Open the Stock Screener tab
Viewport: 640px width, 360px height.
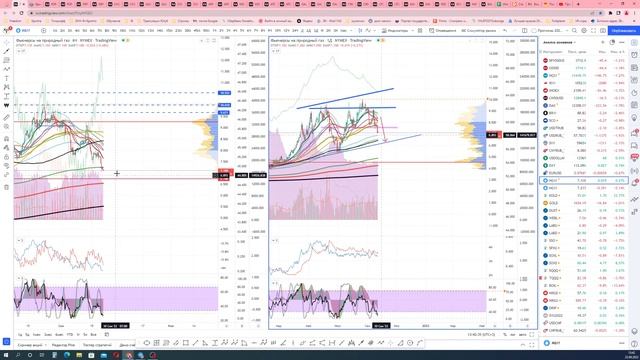pos(30,345)
